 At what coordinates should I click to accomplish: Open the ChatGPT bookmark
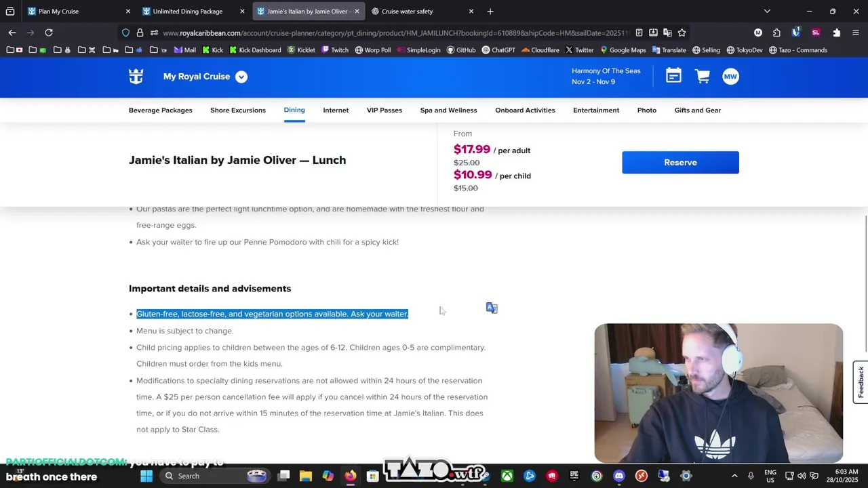tap(498, 50)
